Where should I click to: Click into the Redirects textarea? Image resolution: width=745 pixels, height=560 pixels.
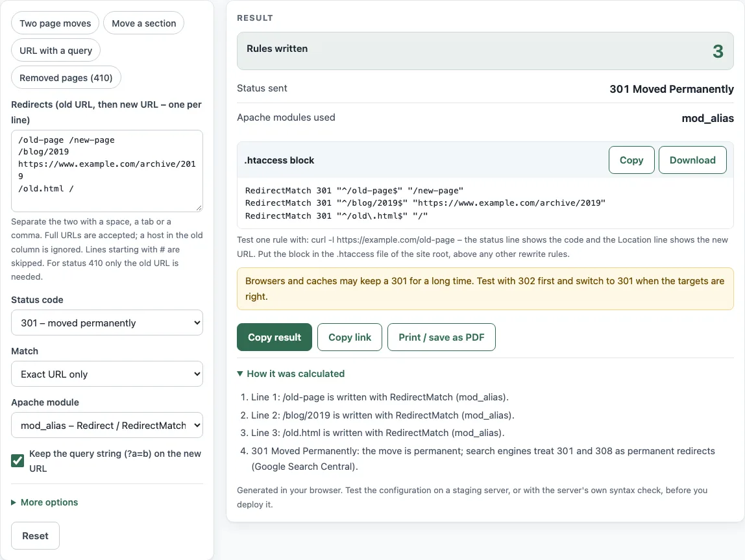(107, 171)
